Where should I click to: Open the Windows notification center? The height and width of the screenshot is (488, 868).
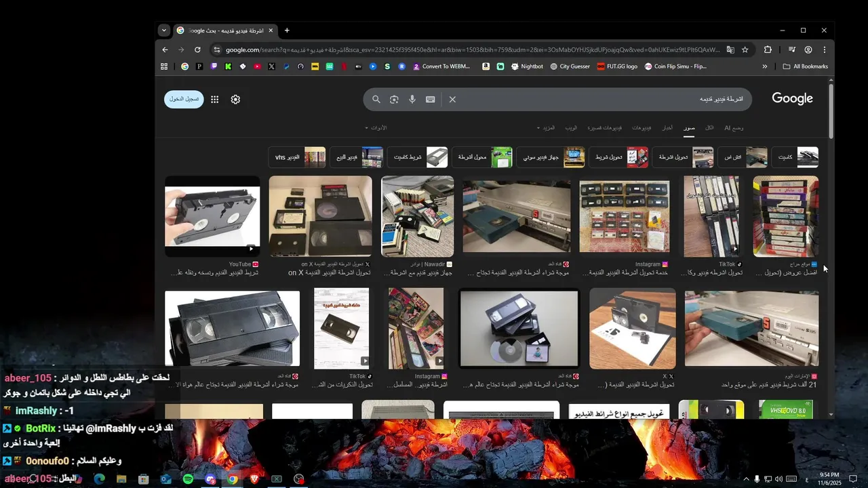point(853,479)
